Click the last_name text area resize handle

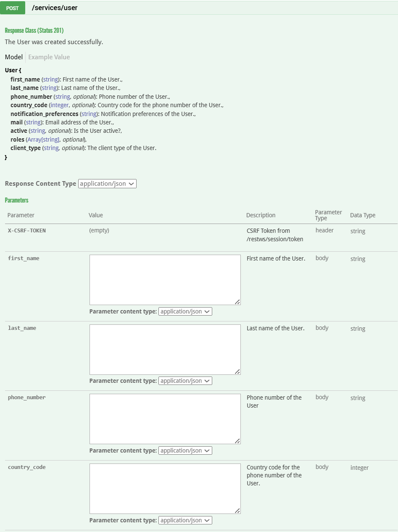pos(237,371)
